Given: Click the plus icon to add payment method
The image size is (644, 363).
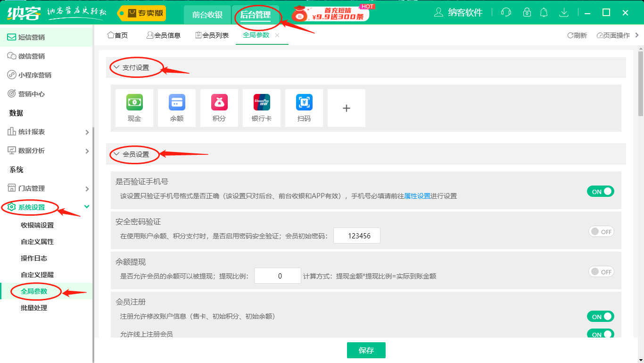Looking at the screenshot, I should pos(346,108).
